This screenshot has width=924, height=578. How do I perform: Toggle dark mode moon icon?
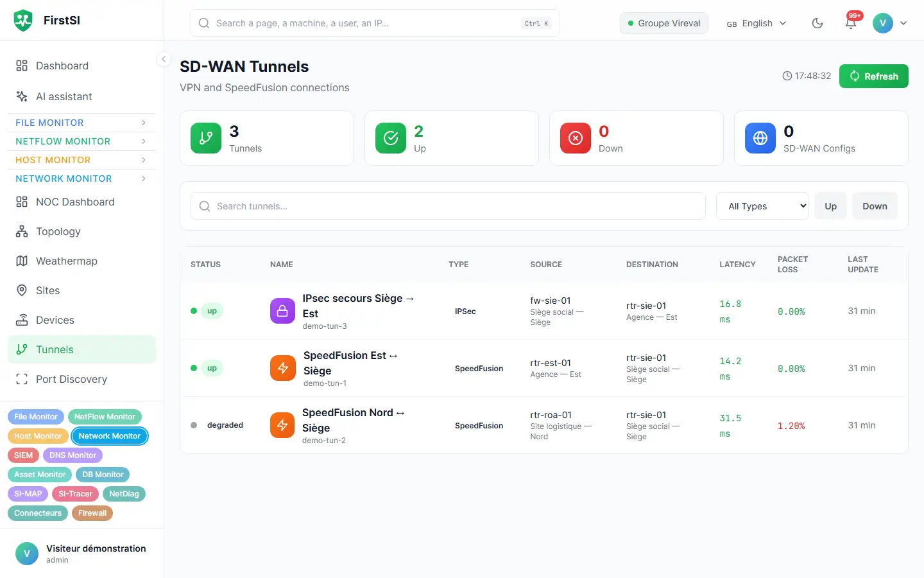pyautogui.click(x=817, y=23)
